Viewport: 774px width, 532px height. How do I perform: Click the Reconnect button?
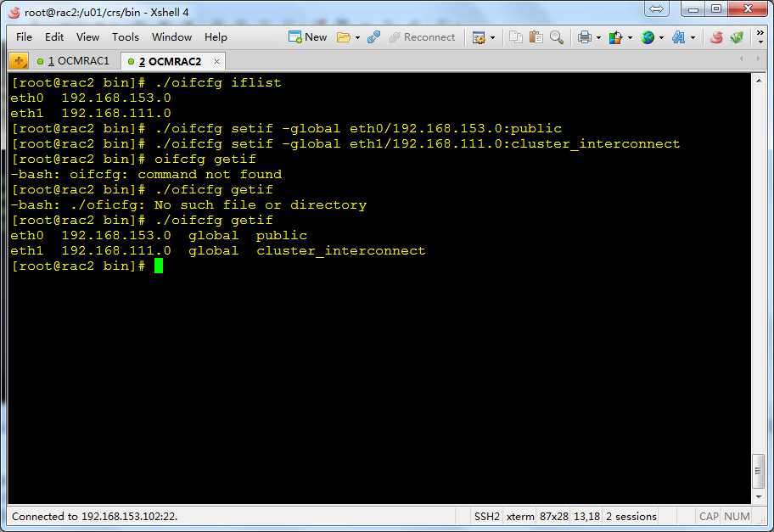pos(422,37)
